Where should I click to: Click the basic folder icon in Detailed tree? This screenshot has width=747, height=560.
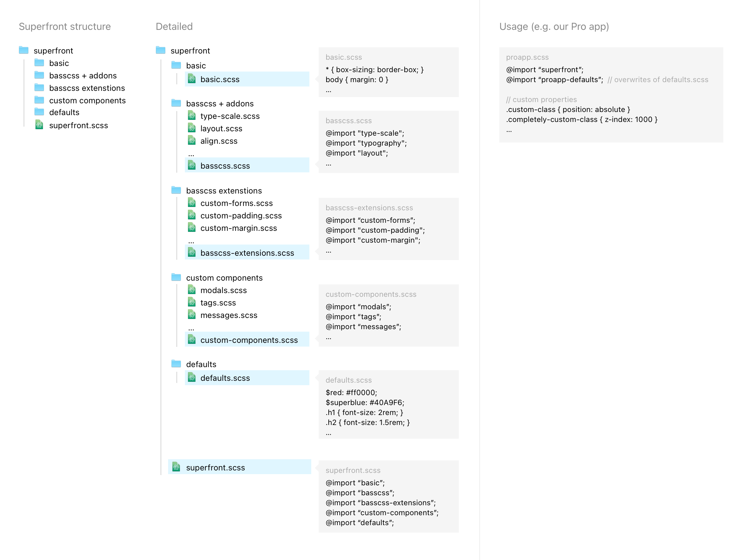point(176,65)
